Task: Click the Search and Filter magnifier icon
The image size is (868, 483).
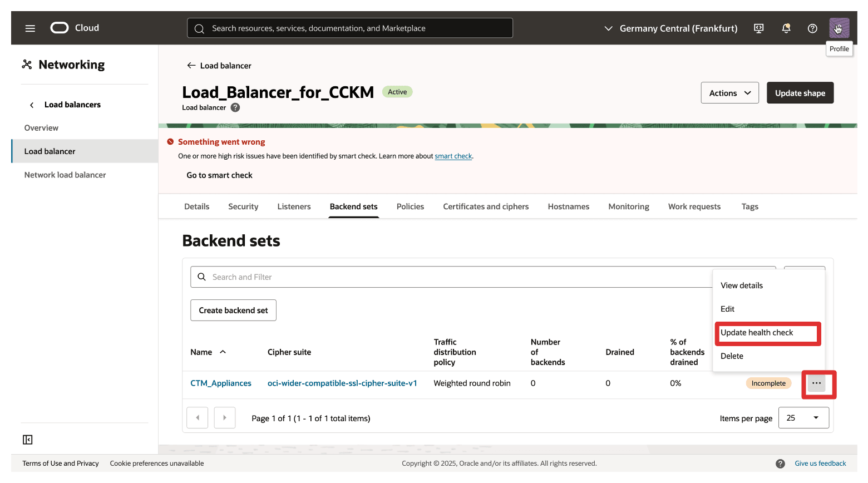Action: point(202,277)
